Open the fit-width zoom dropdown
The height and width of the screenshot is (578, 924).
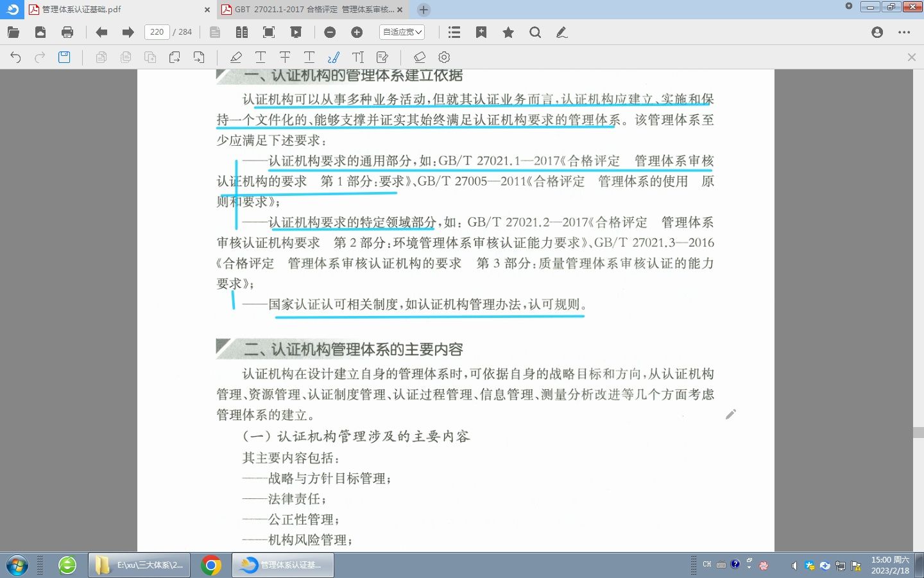click(x=402, y=31)
